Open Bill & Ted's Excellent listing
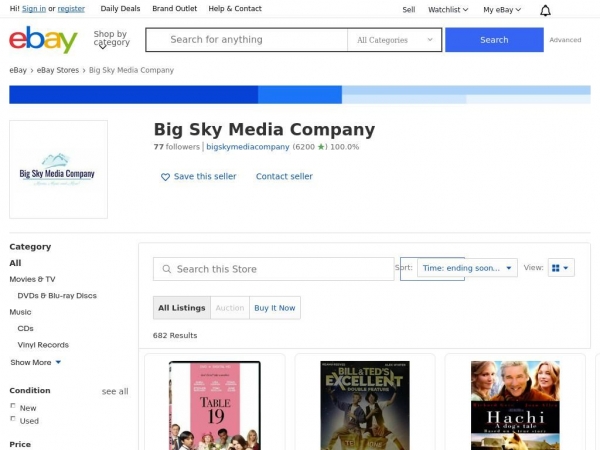This screenshot has width=600, height=450. point(365,405)
